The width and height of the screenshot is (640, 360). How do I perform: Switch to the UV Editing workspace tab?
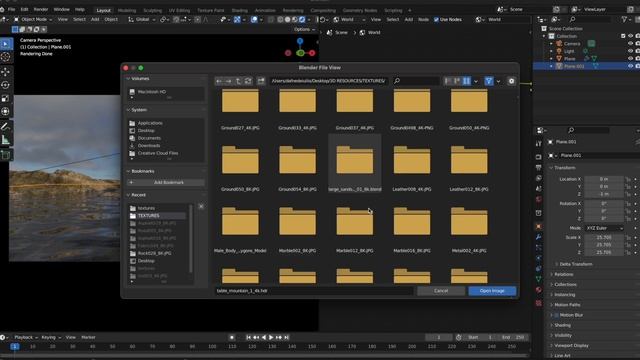[x=179, y=10]
